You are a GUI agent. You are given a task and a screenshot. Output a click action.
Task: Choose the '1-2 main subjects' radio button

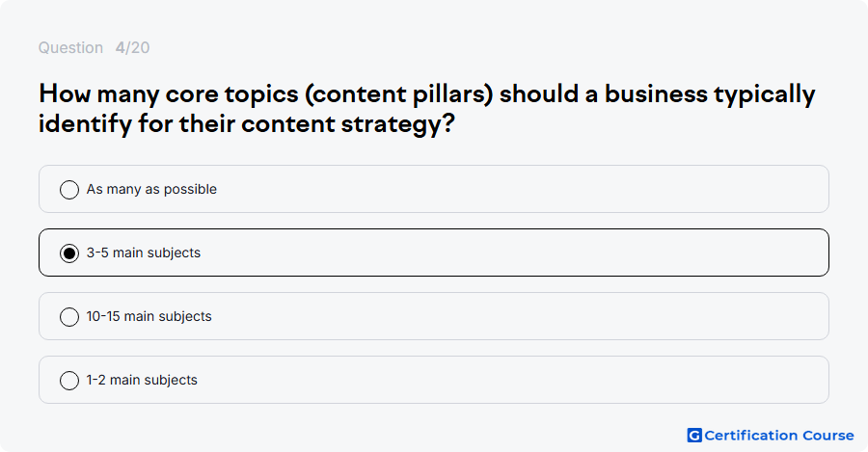(69, 380)
